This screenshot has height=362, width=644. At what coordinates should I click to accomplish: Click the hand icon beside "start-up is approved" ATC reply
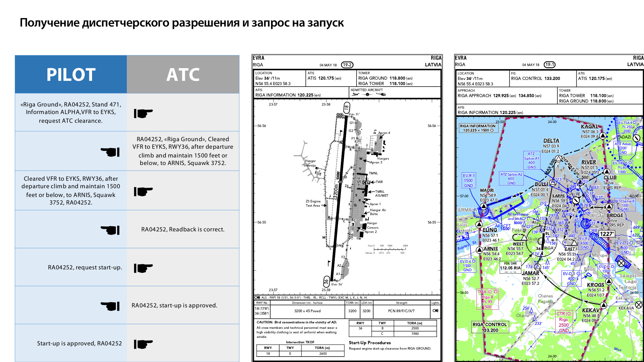pos(110,306)
